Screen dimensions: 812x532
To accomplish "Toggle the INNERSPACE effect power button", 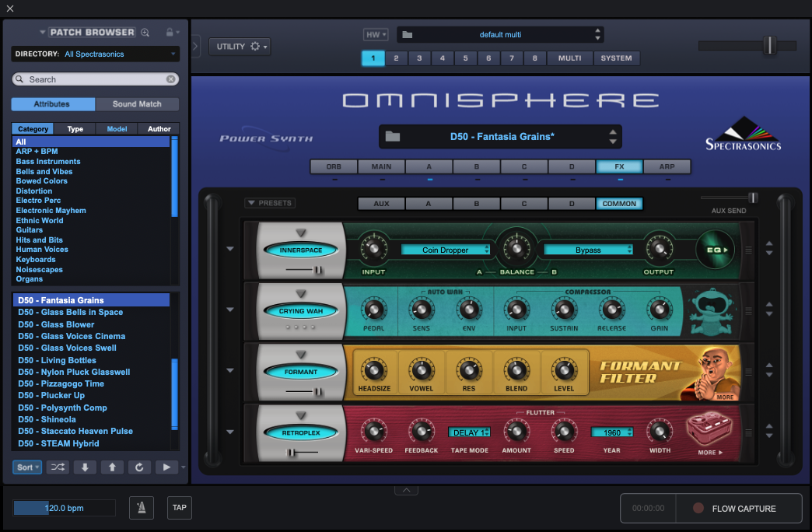I will pos(301,250).
